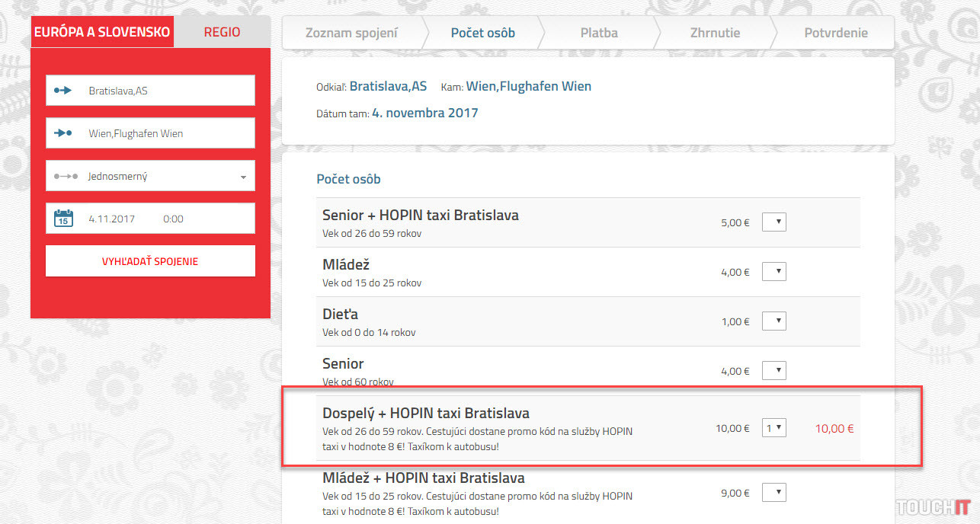Viewport: 980px width, 524px height.
Task: Open quantity dropdown for Mládež + HOPIN taxi
Action: click(x=774, y=493)
